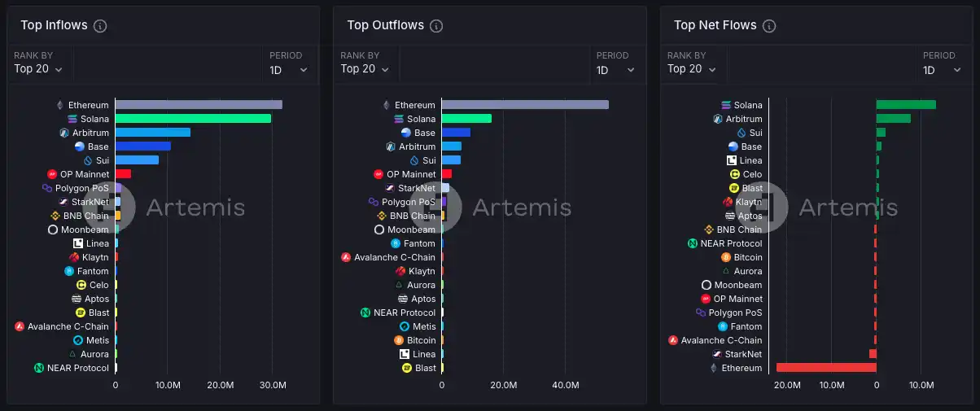
Task: Open Period 1D dropdown in Top Inflows
Action: pos(288,70)
